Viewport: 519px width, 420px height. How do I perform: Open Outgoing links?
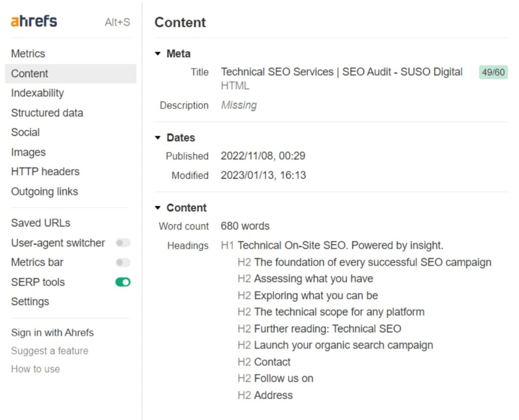coord(45,192)
